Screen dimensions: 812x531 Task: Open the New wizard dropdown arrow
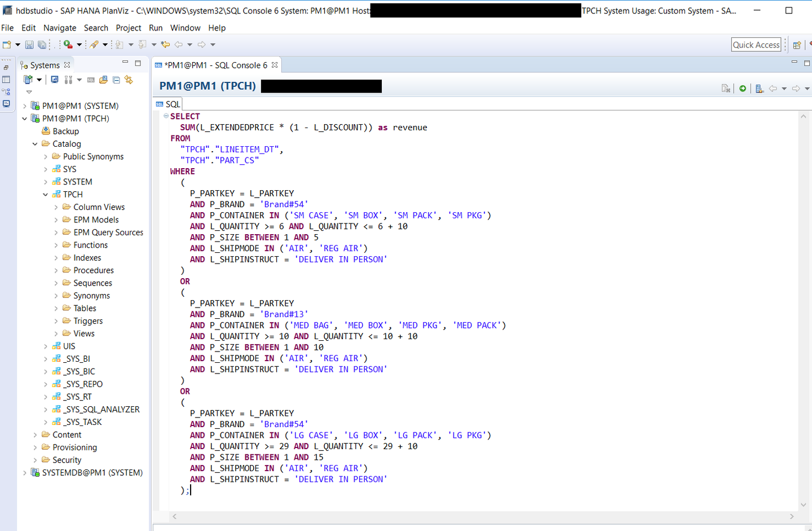pyautogui.click(x=18, y=45)
